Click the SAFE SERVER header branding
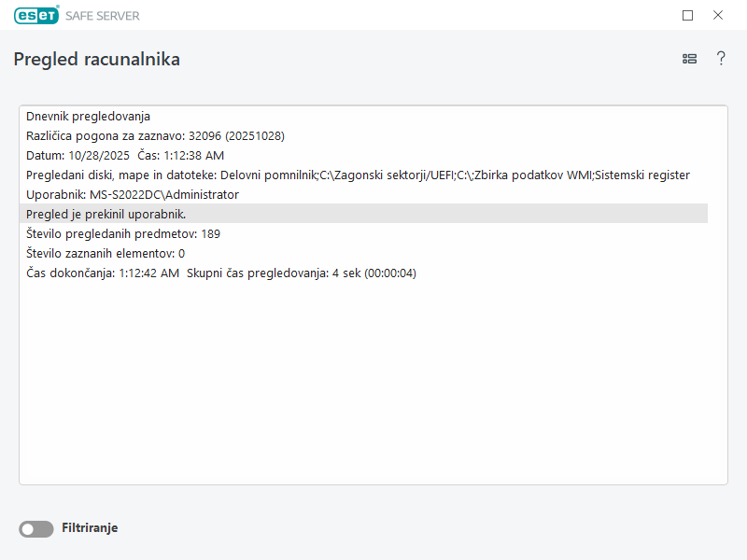Viewport: 747px width, 560px height. [x=103, y=15]
